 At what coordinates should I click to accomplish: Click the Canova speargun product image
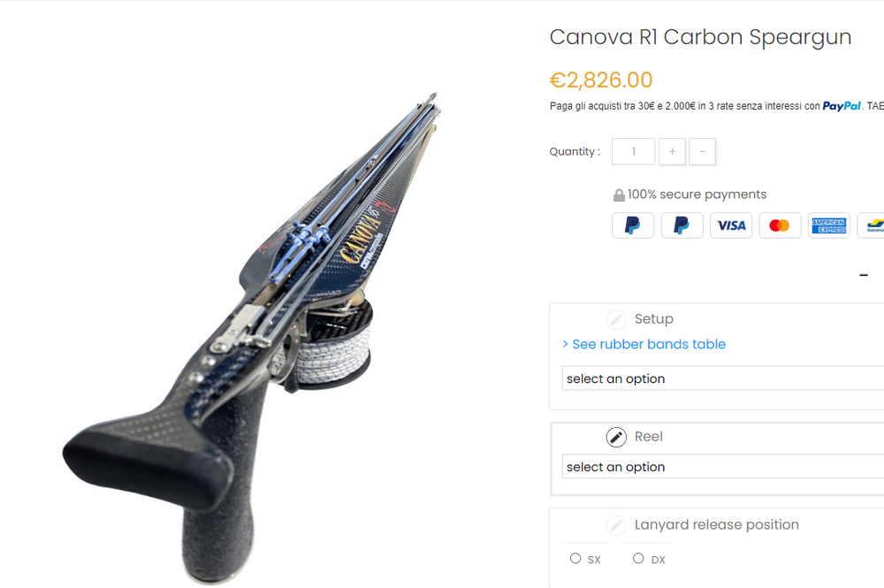251,339
